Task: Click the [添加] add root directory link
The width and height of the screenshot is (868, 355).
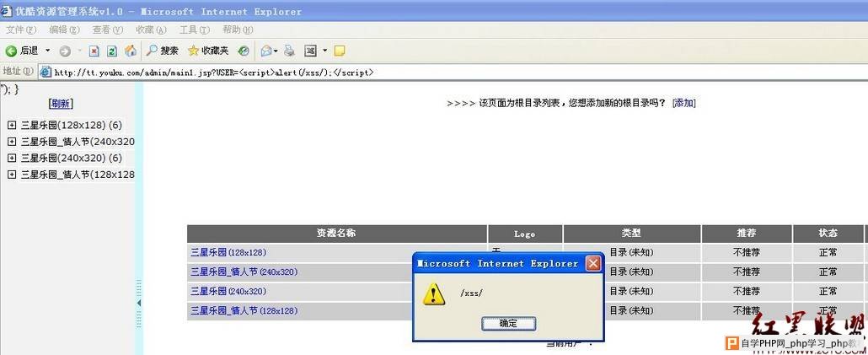Action: [683, 103]
